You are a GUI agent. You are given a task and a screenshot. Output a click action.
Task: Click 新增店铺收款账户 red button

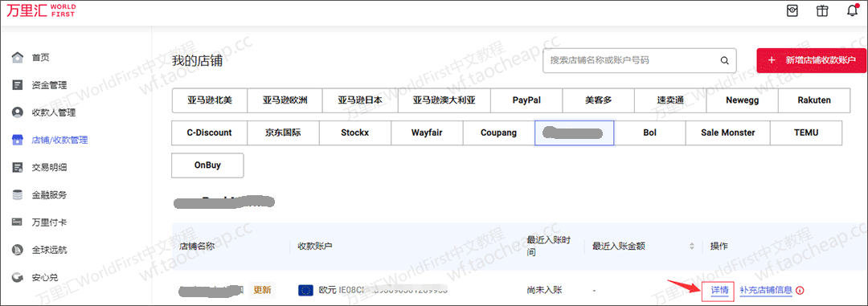(x=811, y=61)
